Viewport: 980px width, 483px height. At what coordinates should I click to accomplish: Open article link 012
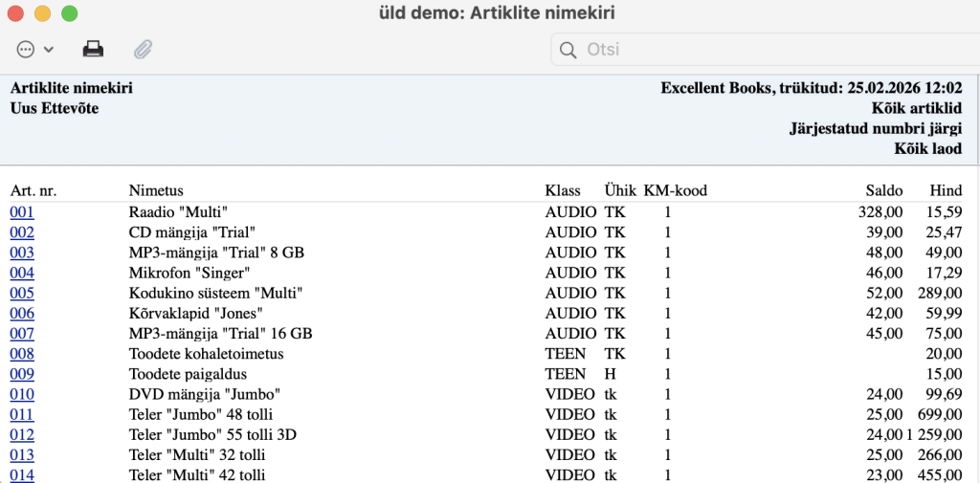click(x=22, y=434)
